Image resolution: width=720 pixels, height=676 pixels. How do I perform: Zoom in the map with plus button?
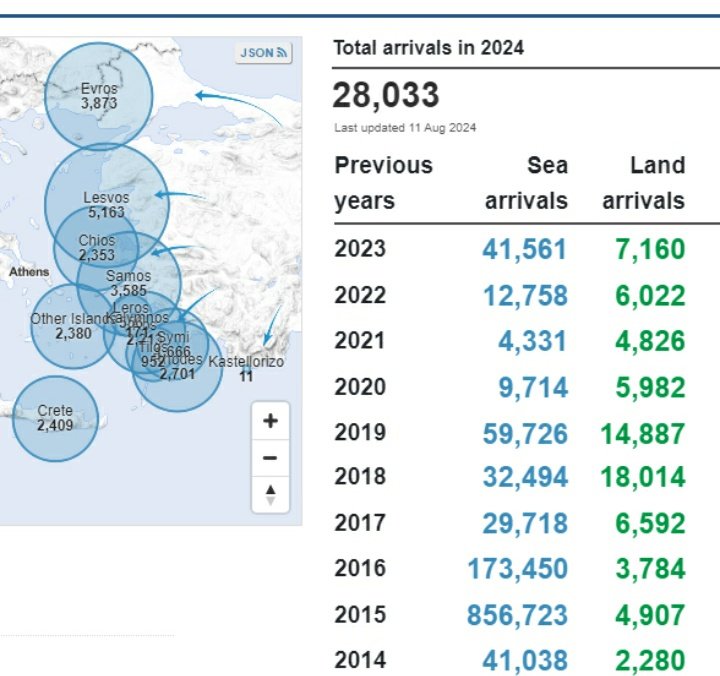(269, 421)
